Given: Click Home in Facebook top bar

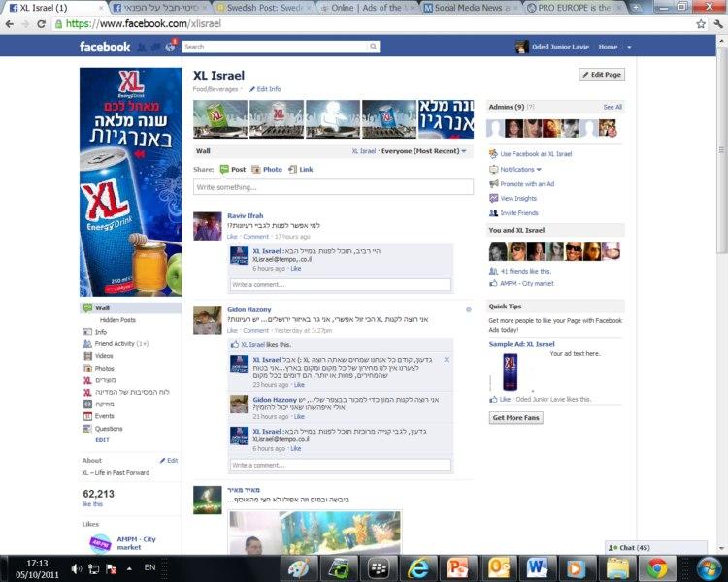Looking at the screenshot, I should pos(608,47).
